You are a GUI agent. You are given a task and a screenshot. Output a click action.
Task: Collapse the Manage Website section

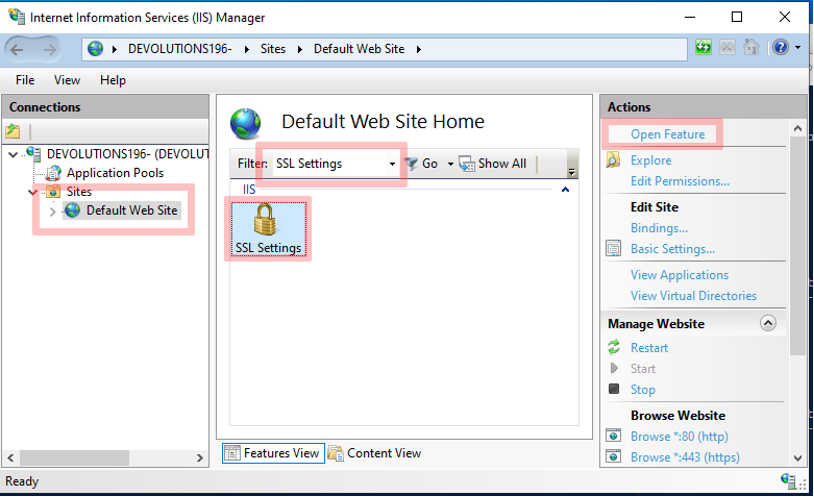pos(768,323)
